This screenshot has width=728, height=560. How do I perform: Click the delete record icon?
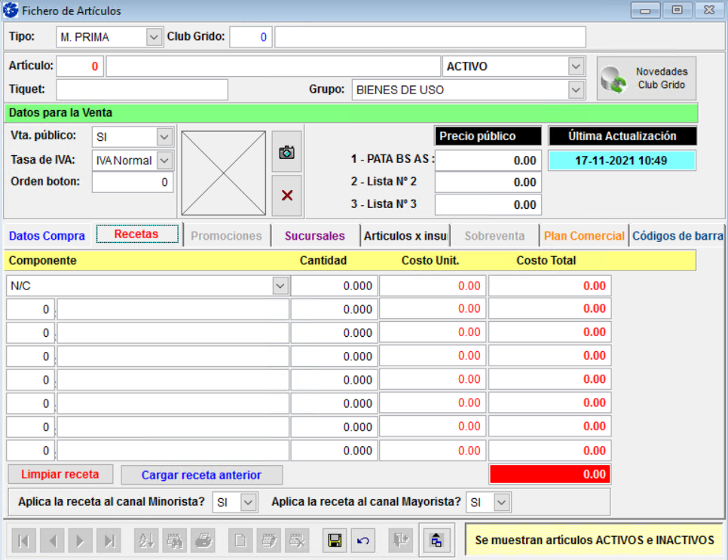coord(297,540)
